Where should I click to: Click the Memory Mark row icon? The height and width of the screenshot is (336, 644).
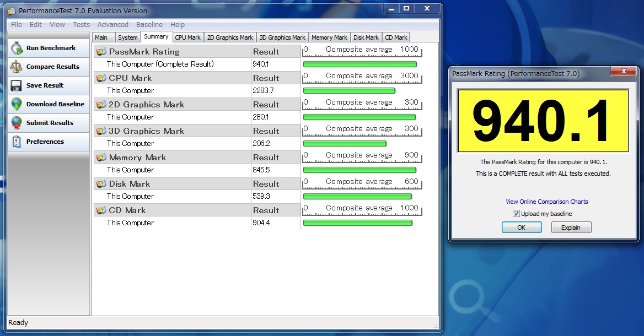101,158
